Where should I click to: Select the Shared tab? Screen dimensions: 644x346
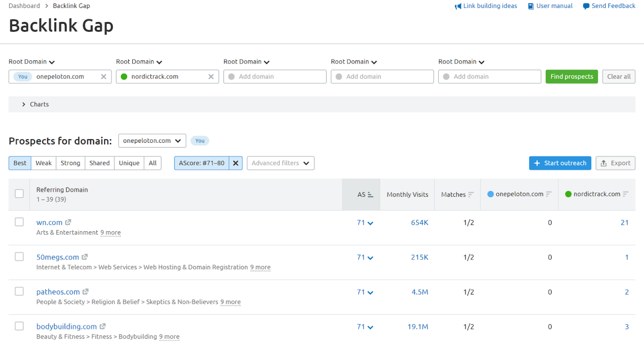click(x=100, y=163)
